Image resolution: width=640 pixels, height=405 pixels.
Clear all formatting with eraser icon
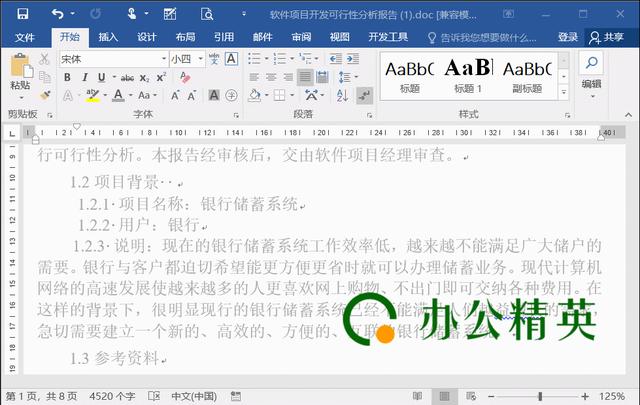(185, 77)
